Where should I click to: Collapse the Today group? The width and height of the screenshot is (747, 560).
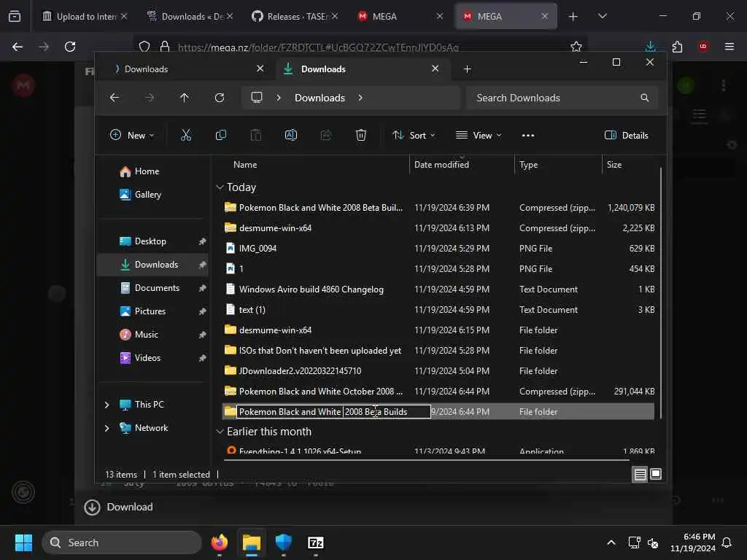coord(220,187)
